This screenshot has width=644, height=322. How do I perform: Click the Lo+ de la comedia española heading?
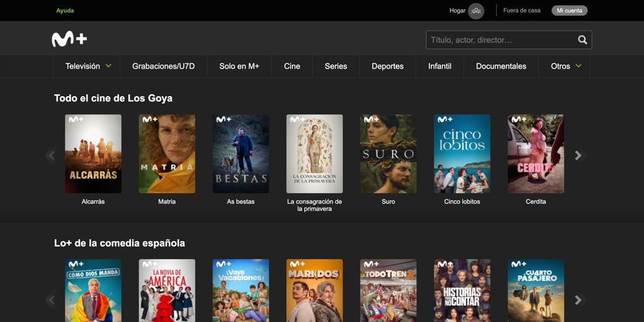point(119,243)
